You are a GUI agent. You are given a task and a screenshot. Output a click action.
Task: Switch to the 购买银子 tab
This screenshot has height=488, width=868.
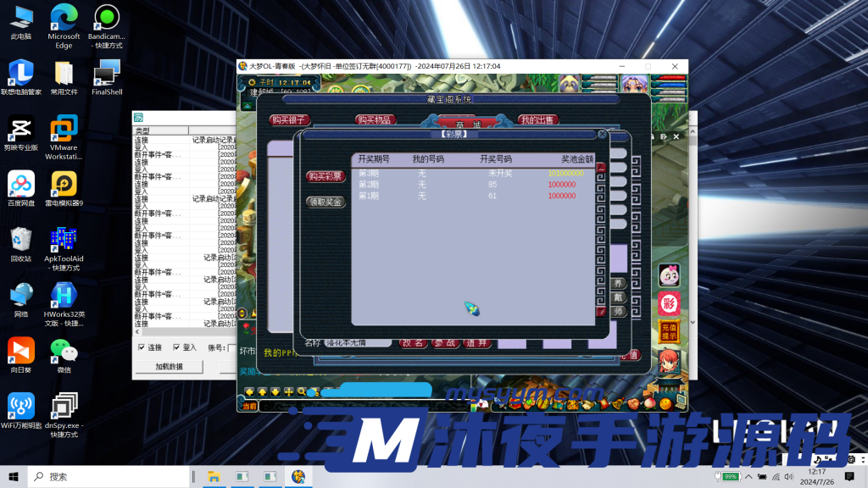tap(291, 120)
